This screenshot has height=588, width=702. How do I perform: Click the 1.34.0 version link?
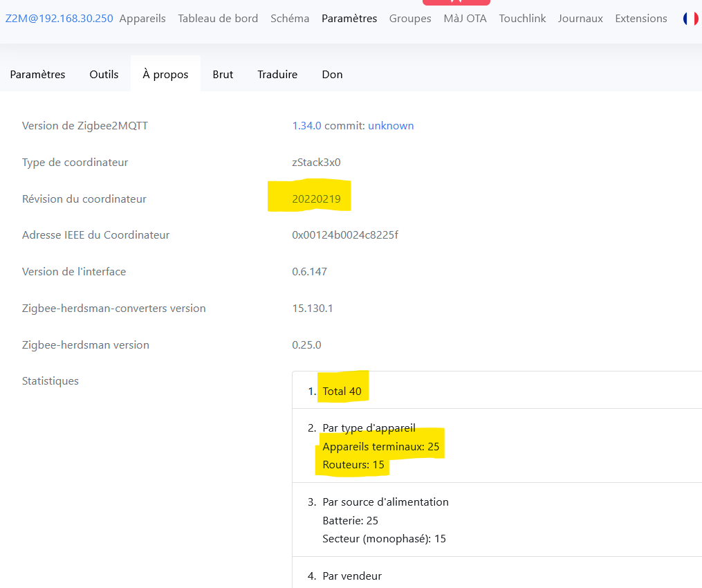click(x=306, y=126)
